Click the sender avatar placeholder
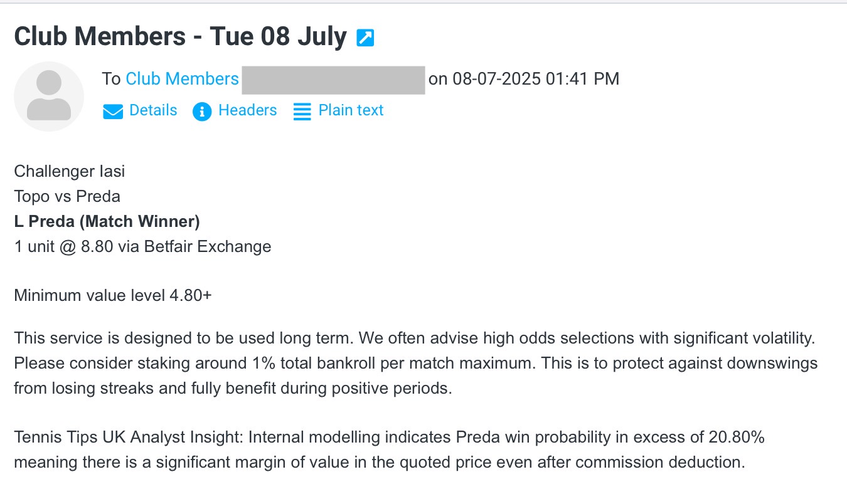Screen dimensions: 847x504 coord(49,96)
